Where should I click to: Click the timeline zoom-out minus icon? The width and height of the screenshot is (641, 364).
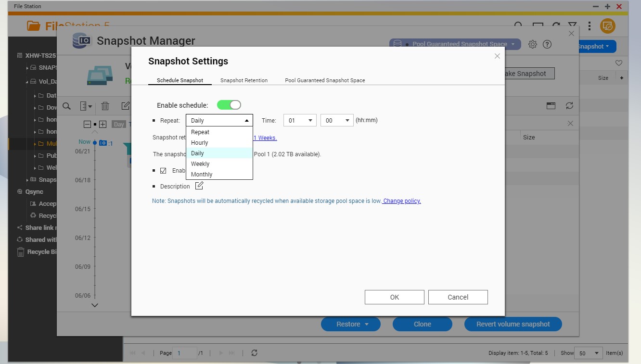click(x=87, y=124)
